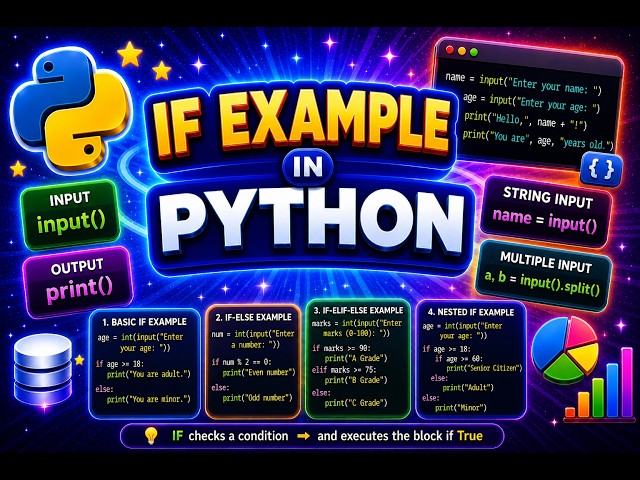Viewport: 640px width, 480px height.
Task: Click "if age >= 60:" in Nested If card
Action: point(459,359)
